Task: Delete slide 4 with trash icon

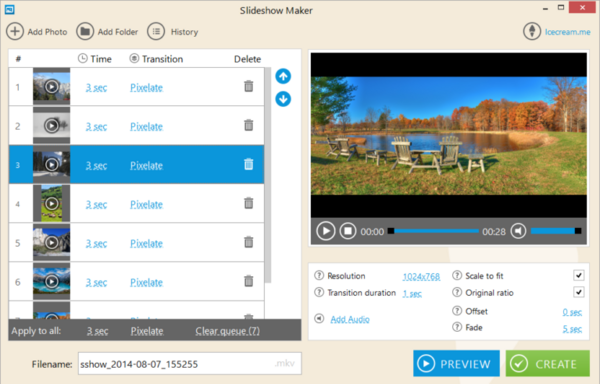Action: coord(249,203)
